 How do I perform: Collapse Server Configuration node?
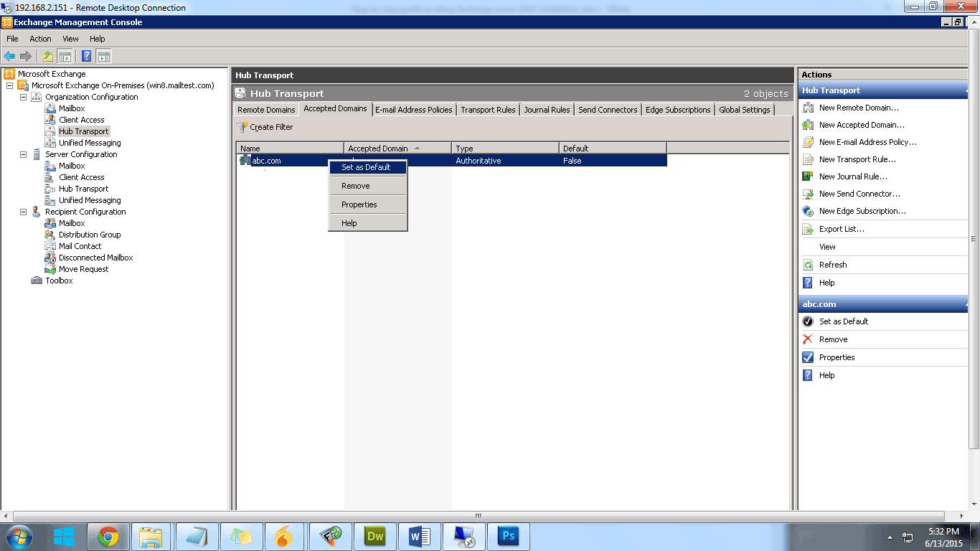[23, 154]
